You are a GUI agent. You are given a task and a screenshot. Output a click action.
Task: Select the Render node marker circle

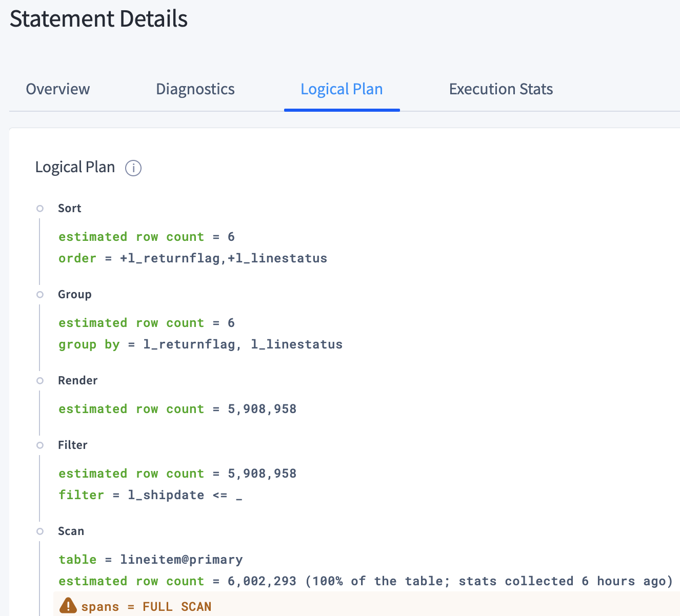pyautogui.click(x=40, y=380)
